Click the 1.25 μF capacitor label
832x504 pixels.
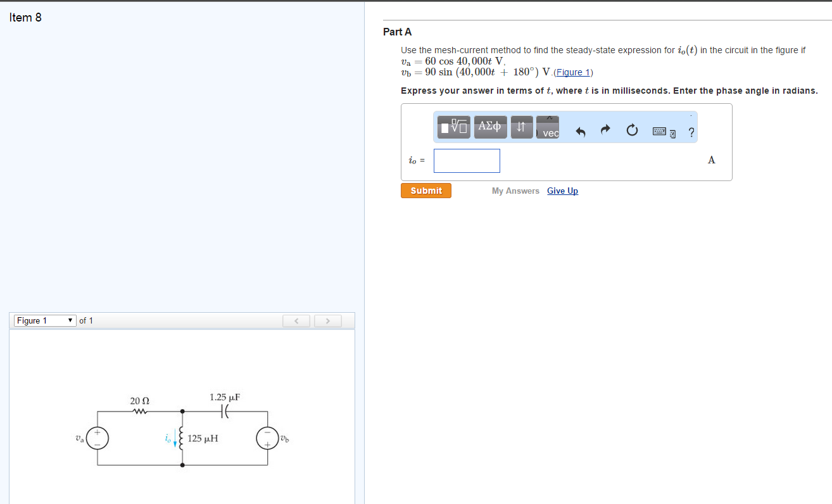(225, 398)
